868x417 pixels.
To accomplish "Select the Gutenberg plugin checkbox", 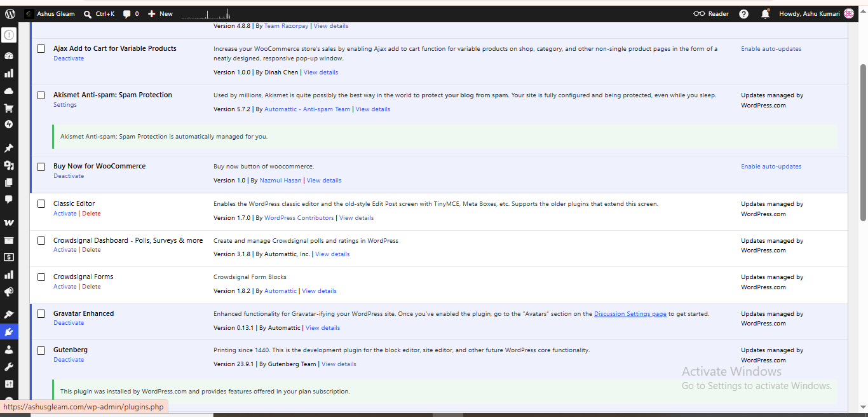I will pos(41,350).
